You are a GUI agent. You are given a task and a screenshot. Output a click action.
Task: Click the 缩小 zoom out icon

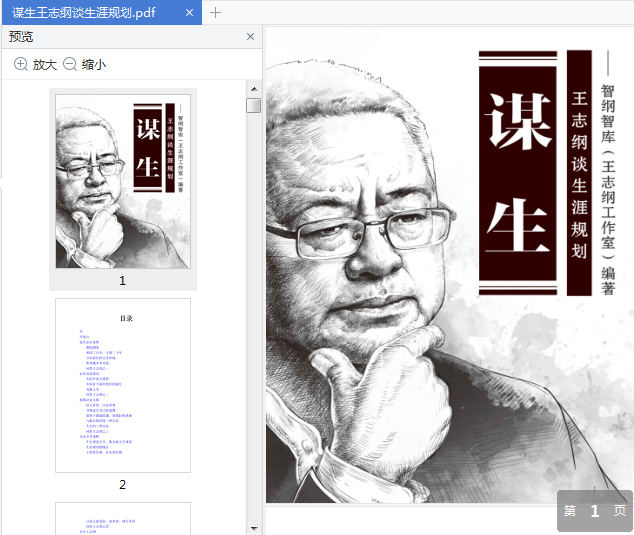pos(70,64)
